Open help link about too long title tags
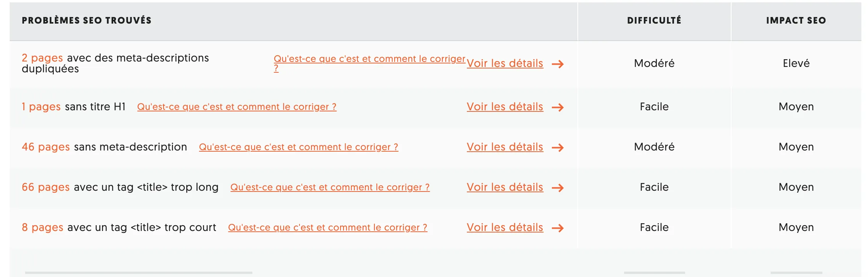This screenshot has height=277, width=868. 330,187
